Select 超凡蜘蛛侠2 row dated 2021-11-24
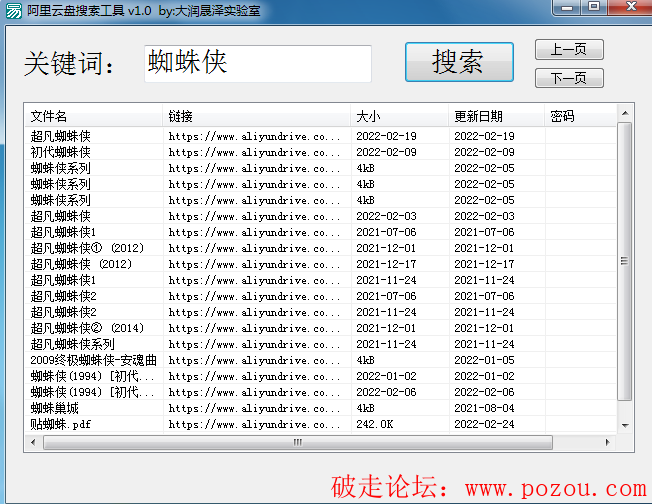The width and height of the screenshot is (652, 504). click(321, 312)
